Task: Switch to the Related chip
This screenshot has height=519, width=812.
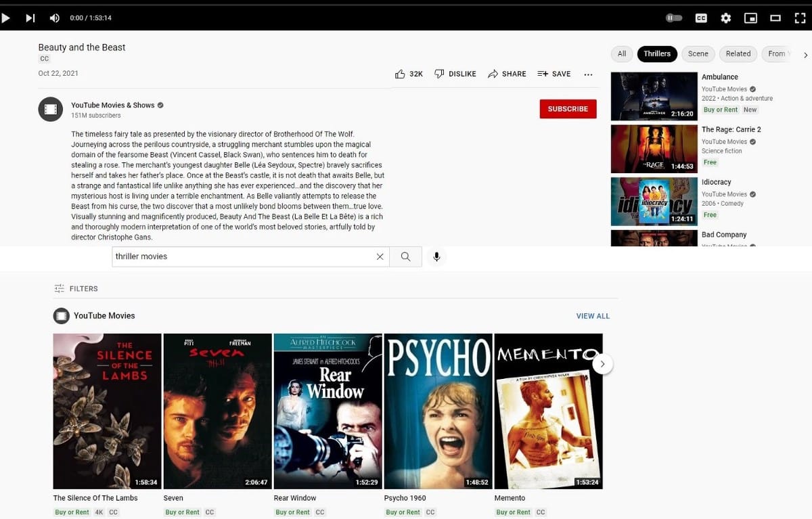Action: pyautogui.click(x=738, y=53)
